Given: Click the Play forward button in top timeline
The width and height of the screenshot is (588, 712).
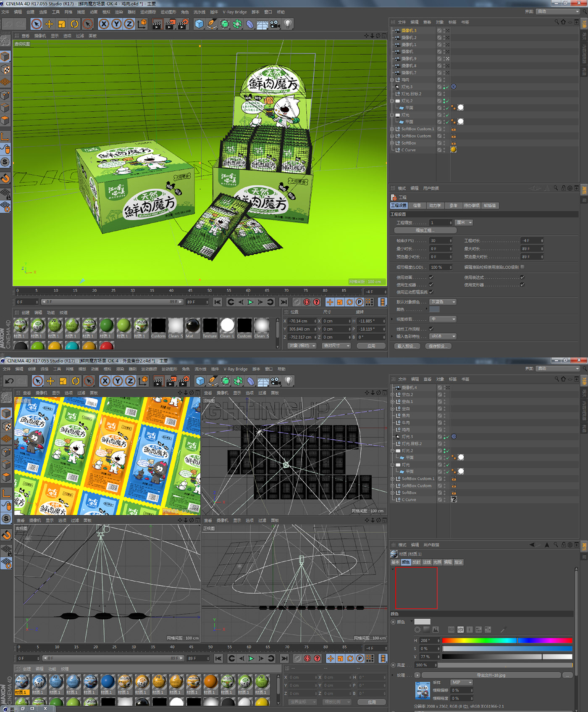Looking at the screenshot, I should pyautogui.click(x=250, y=302).
